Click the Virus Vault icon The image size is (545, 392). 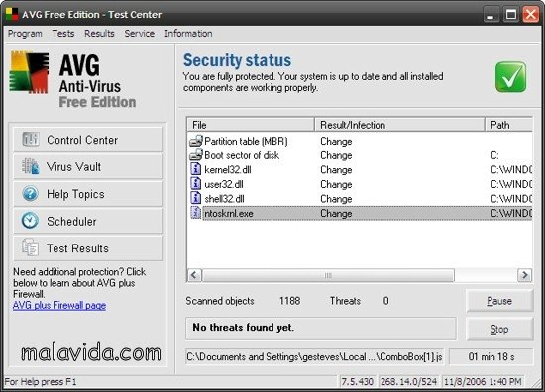31,166
